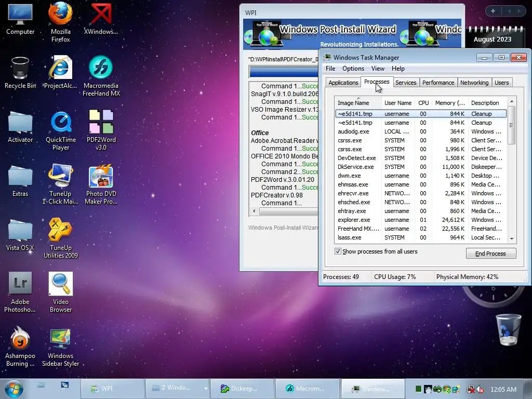Open the Help menu in Task Manager
The height and width of the screenshot is (399, 532).
coord(398,69)
